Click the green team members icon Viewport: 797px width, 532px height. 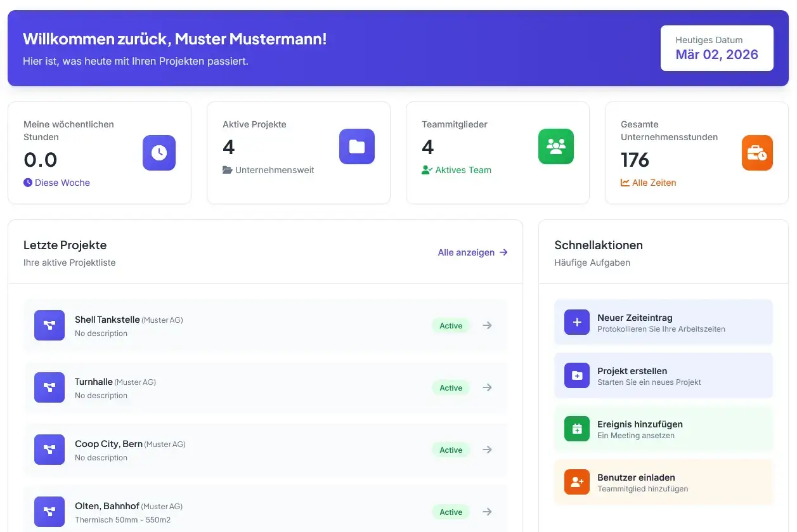tap(556, 146)
